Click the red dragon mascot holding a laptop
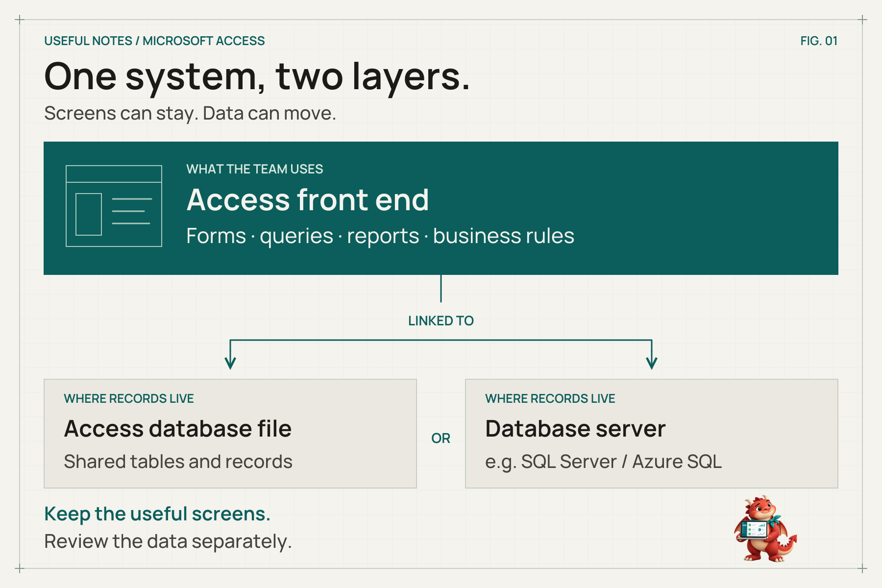Image resolution: width=882 pixels, height=588 pixels. pos(765,529)
